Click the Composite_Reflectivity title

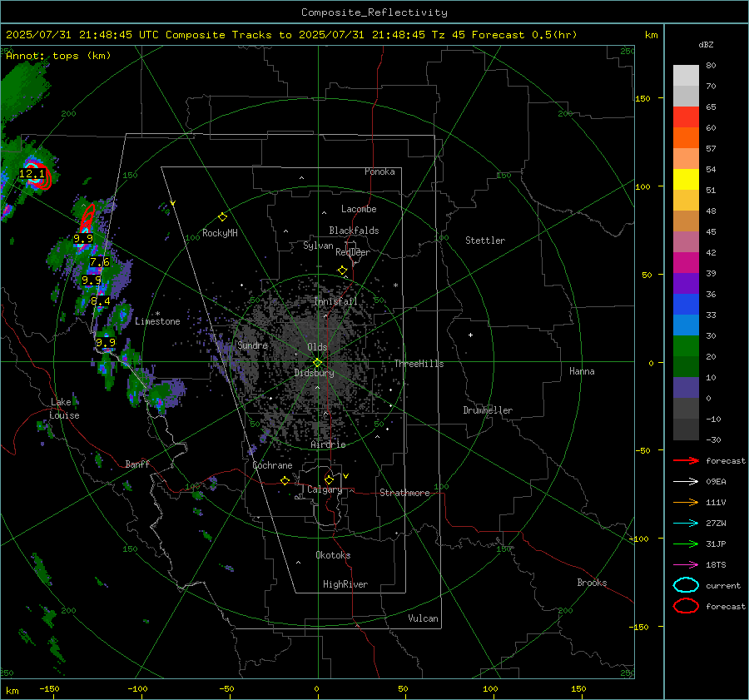[374, 12]
